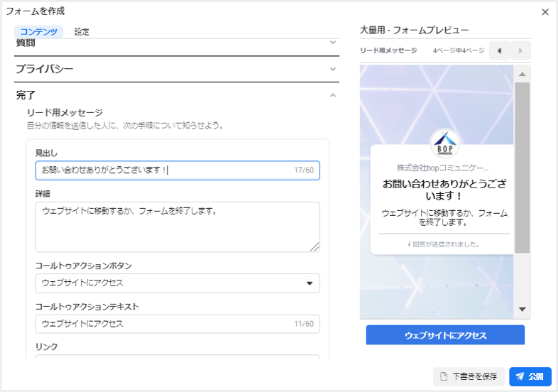Screen dimensions: 558x392
Task: Click the info icon beside 回答が送信されました
Action: pos(409,244)
